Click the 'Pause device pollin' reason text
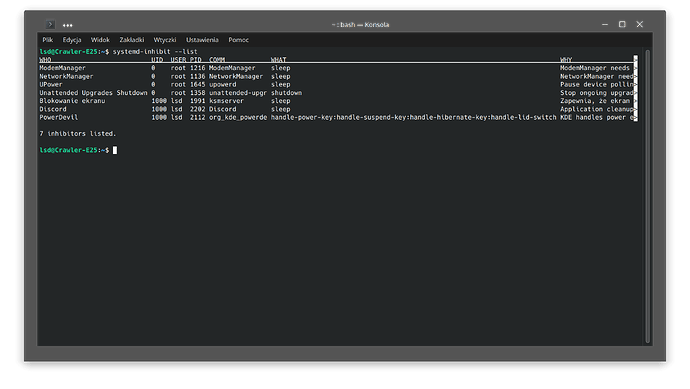Viewport: 690px width, 389px height. [x=597, y=84]
